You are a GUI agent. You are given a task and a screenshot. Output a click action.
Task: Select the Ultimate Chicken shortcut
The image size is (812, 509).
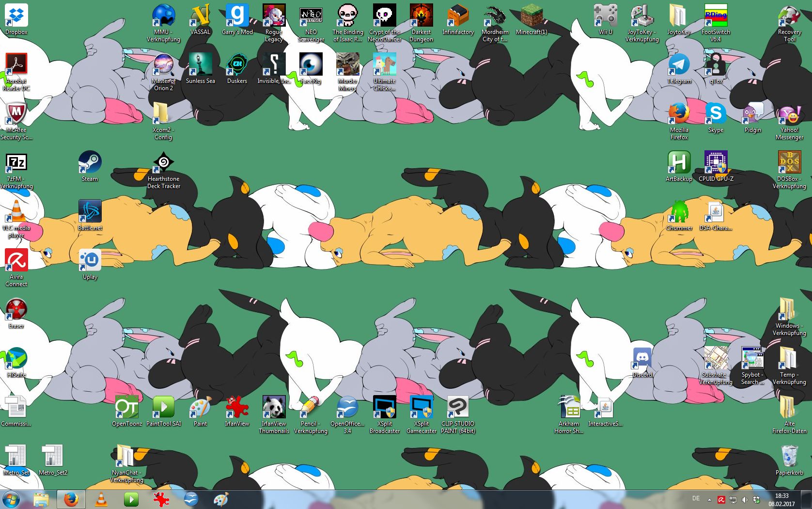click(x=384, y=72)
